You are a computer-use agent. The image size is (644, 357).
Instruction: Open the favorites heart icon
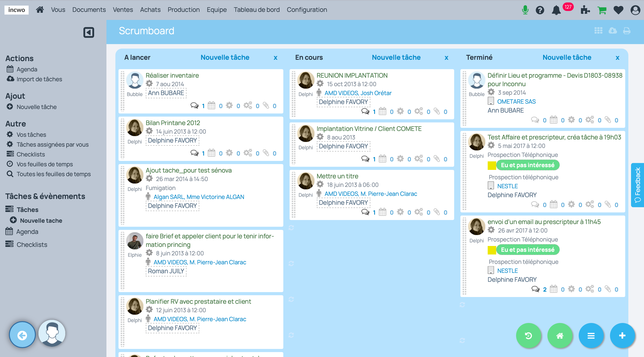(618, 10)
